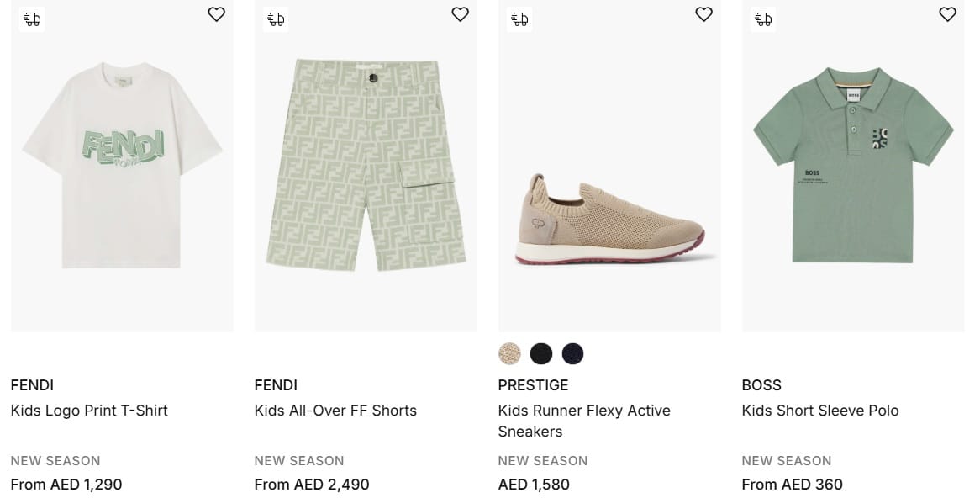Image resolution: width=980 pixels, height=498 pixels.
Task: Choose the black sneaker color swatch
Action: 541,353
